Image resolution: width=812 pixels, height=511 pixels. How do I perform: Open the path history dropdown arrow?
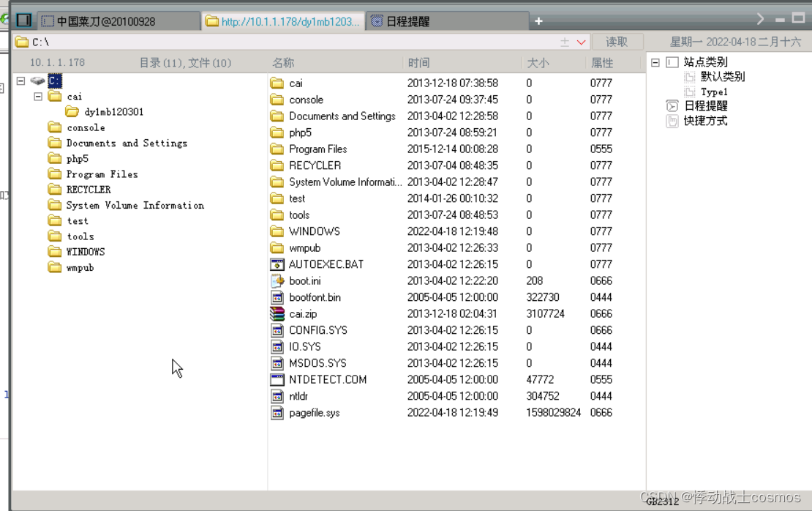pyautogui.click(x=581, y=42)
